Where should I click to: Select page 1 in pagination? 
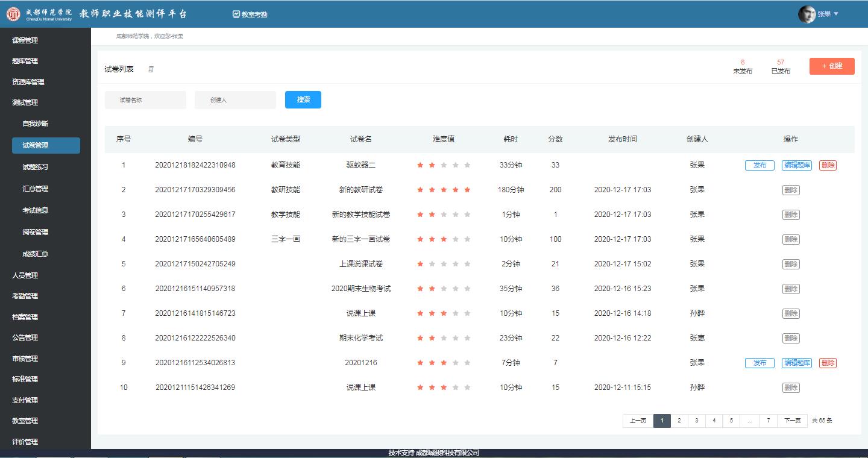point(662,421)
